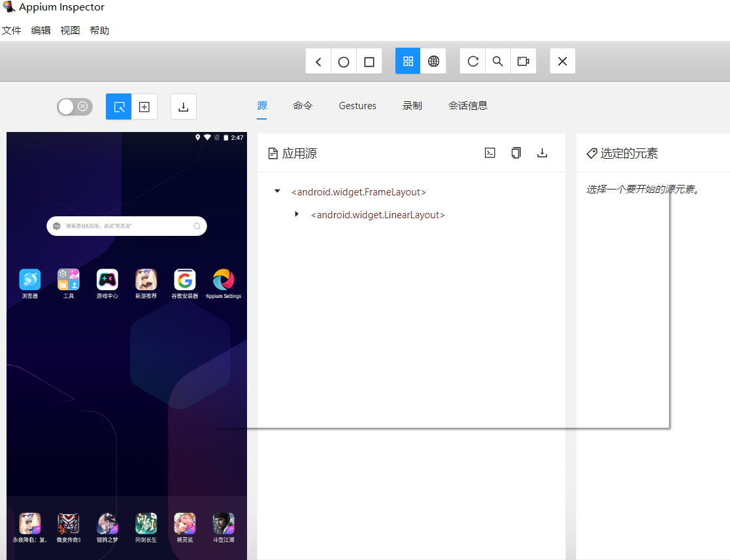Click the App Switch square button

[x=369, y=61]
